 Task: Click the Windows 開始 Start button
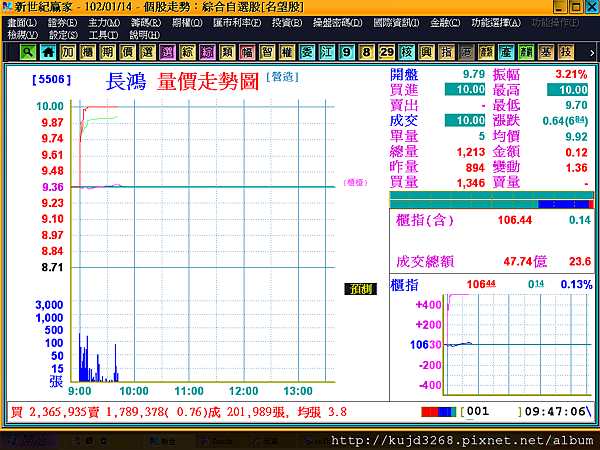[30, 441]
